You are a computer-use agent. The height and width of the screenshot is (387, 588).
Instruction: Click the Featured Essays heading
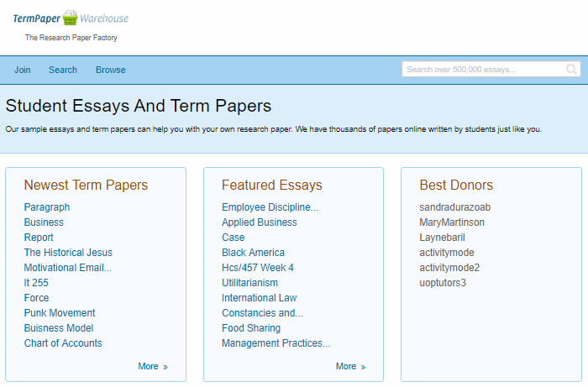coord(272,185)
